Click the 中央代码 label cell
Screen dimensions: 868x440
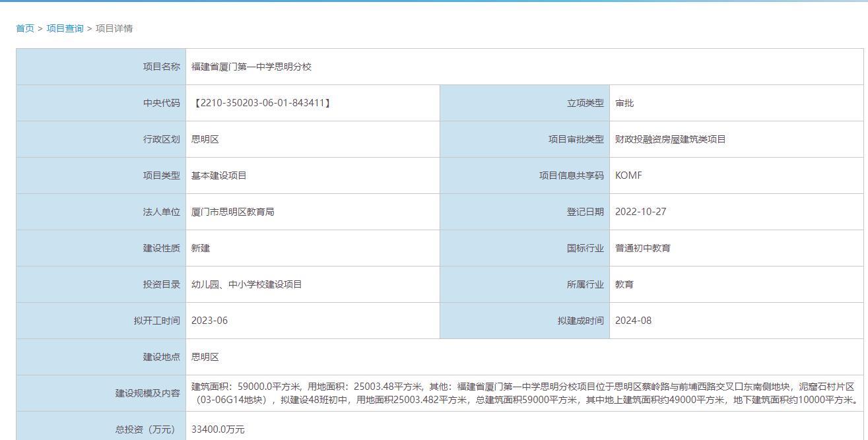click(x=101, y=103)
